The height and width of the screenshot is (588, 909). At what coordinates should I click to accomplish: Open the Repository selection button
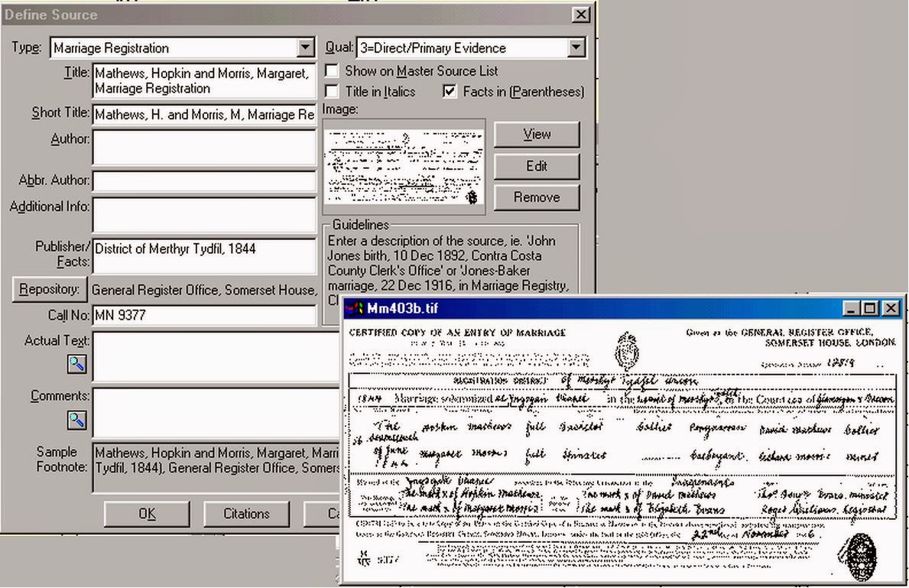click(50, 289)
